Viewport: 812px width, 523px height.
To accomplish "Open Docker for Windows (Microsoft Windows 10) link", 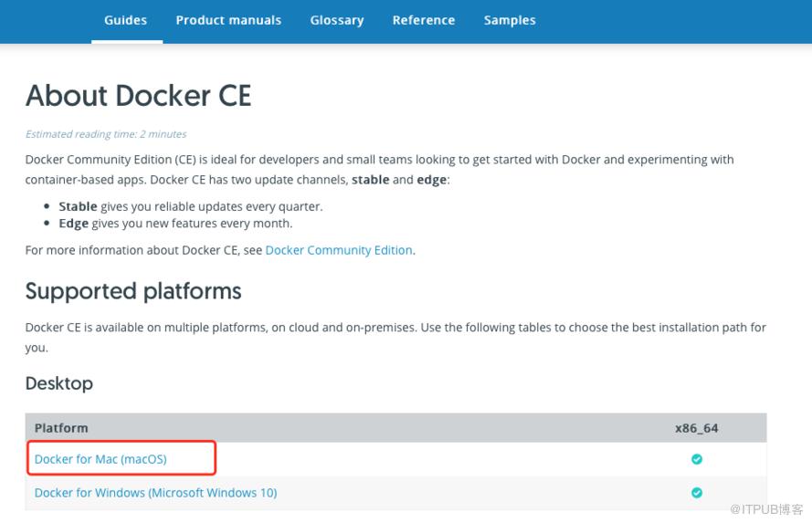I will (x=155, y=493).
